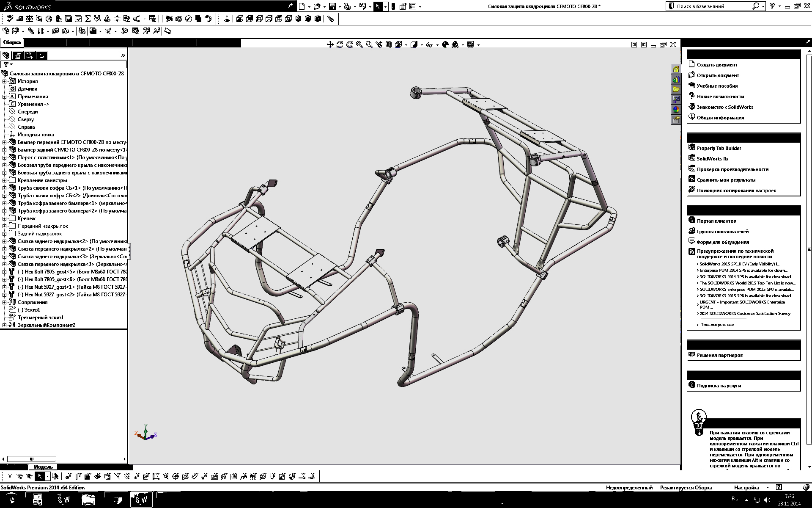Viewport: 812px width, 508px height.
Task: Open the Custom Properties task pane tab
Action: pyautogui.click(x=676, y=120)
